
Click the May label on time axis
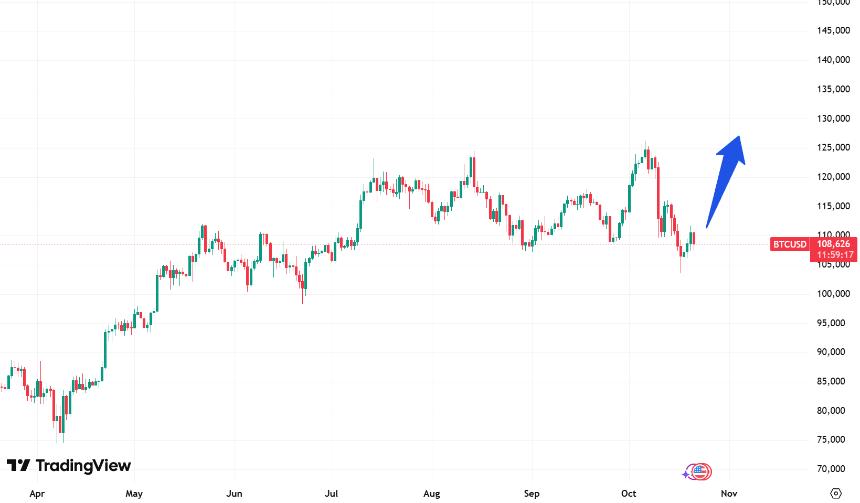[x=136, y=493]
